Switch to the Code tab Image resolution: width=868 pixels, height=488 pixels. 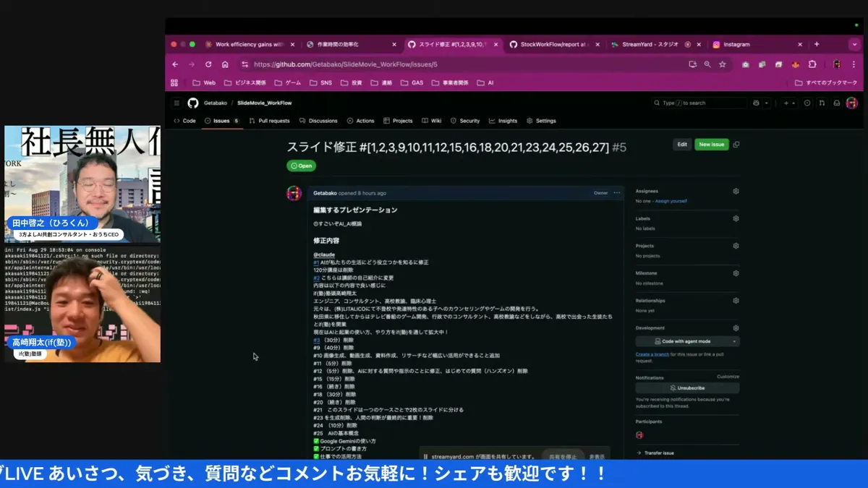click(184, 121)
